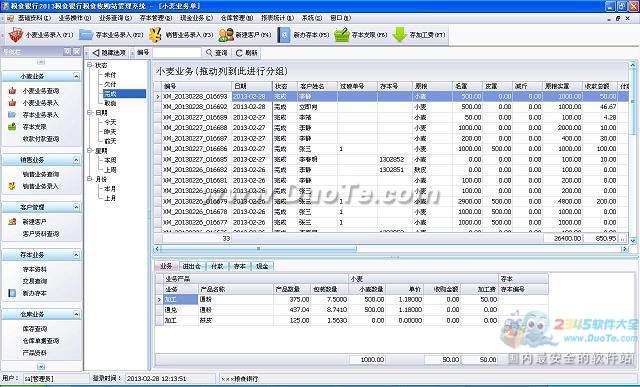This screenshot has height=387, width=640.
Task: Open the 存本管理 menu
Action: click(156, 18)
